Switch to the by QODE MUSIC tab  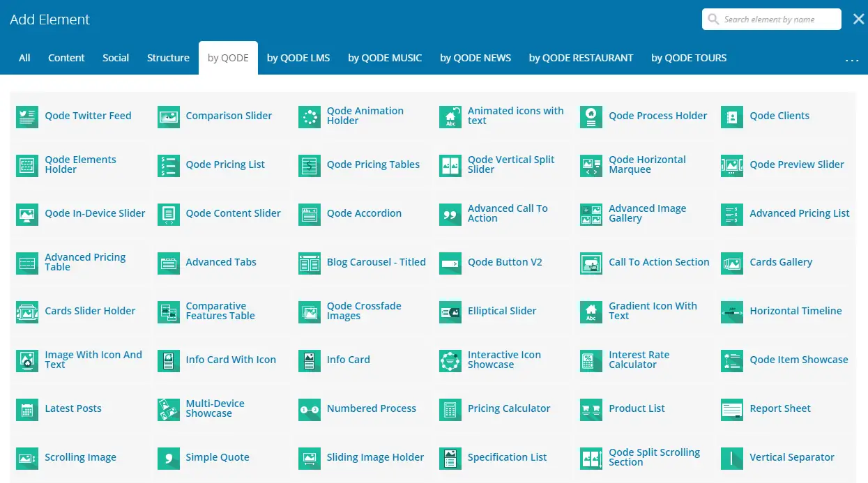pyautogui.click(x=385, y=58)
